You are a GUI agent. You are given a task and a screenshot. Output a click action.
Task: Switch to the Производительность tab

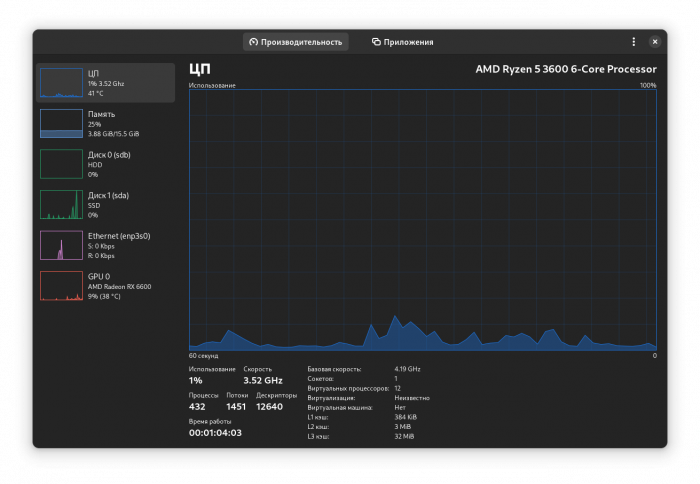296,42
